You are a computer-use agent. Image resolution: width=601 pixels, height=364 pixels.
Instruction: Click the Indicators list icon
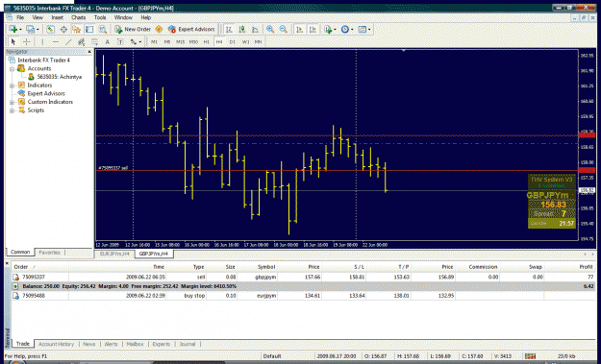coord(328,29)
